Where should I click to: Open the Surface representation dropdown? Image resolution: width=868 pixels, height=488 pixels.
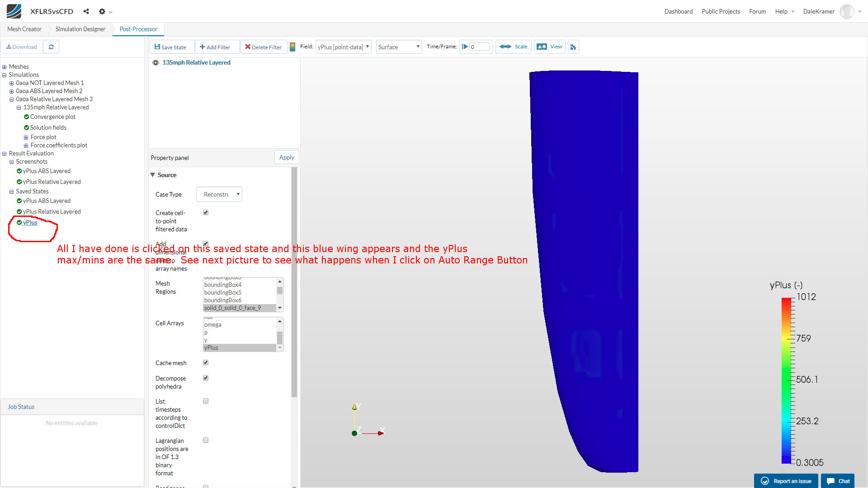399,47
